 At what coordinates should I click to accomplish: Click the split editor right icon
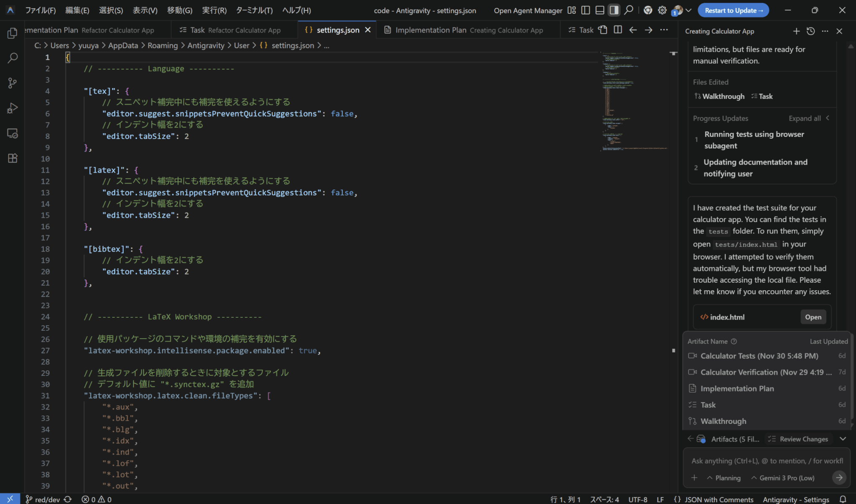point(618,30)
